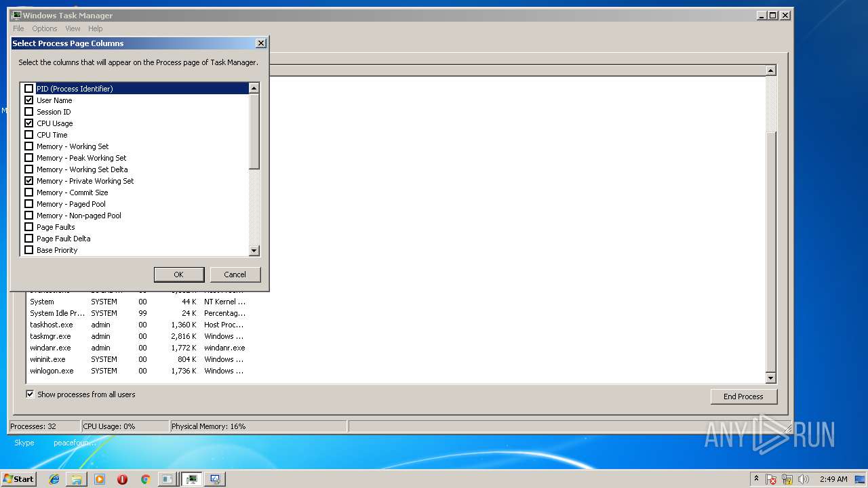Select the taskmgr.exe process row
Image resolution: width=868 pixels, height=488 pixels.
(x=138, y=336)
